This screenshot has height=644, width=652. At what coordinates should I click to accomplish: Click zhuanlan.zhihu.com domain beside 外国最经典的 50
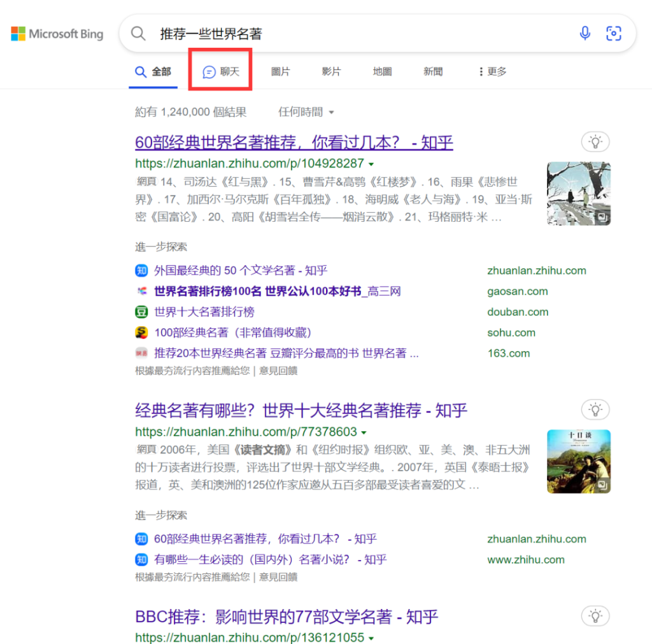pyautogui.click(x=537, y=271)
